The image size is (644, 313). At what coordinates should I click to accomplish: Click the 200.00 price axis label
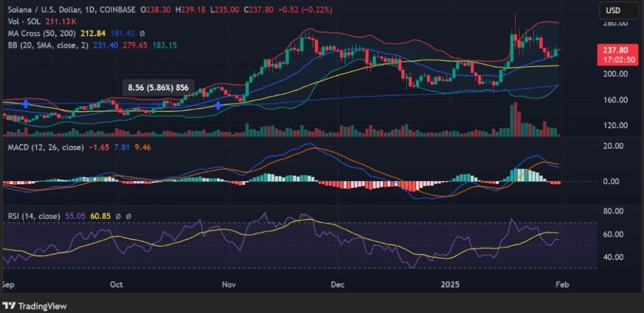[615, 74]
